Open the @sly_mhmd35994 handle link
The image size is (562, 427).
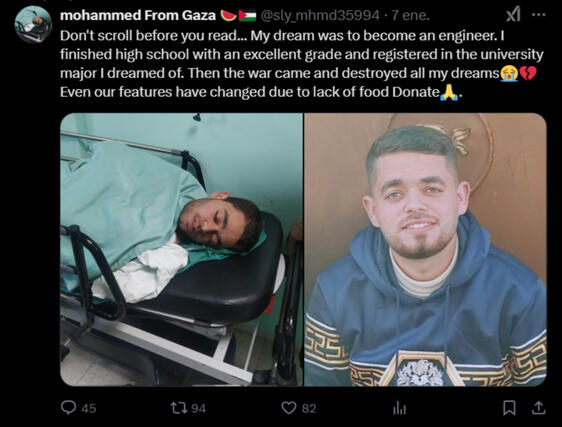tap(320, 15)
